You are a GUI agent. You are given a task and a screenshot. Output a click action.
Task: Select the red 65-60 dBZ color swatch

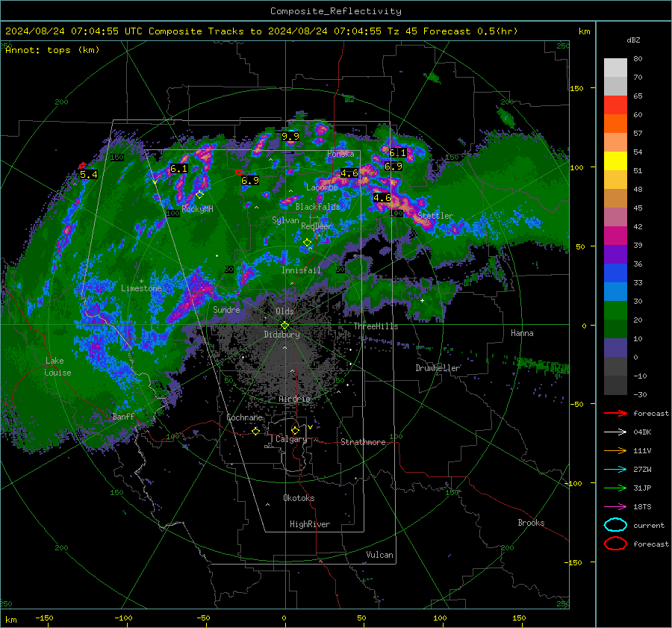pyautogui.click(x=615, y=105)
